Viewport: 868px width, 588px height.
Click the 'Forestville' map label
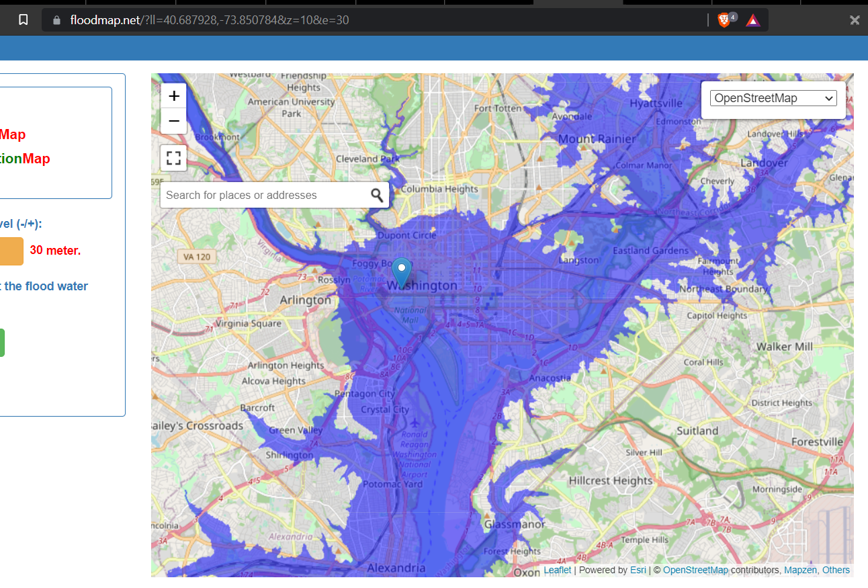pos(817,442)
